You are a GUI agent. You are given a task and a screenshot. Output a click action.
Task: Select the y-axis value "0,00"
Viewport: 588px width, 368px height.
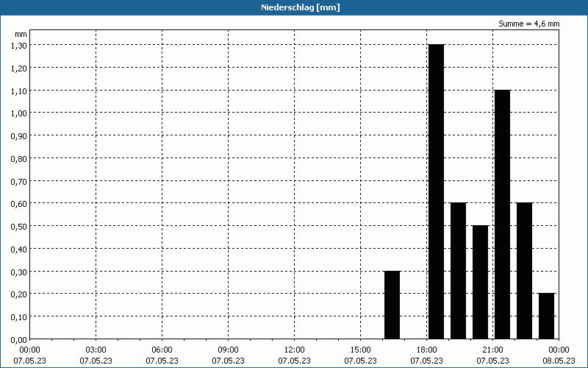(x=19, y=340)
